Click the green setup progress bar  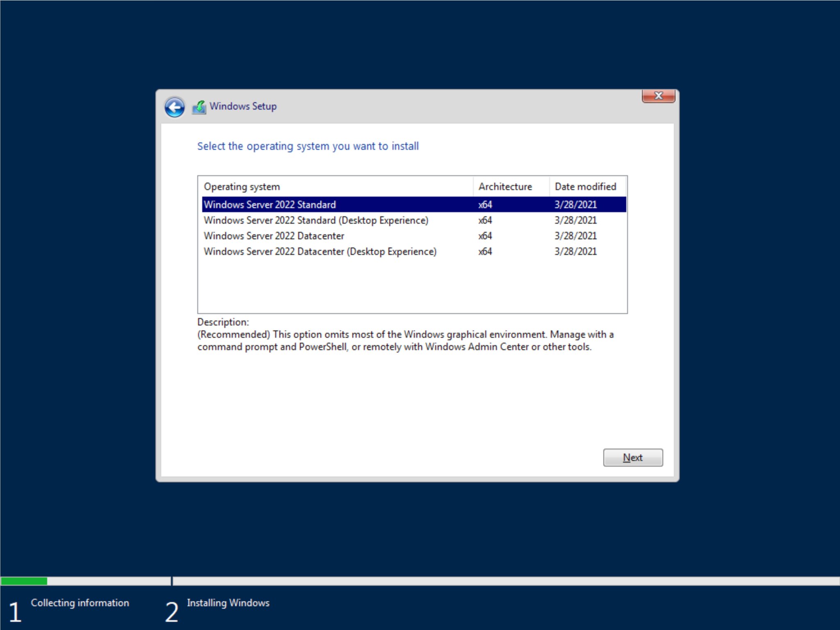click(24, 581)
